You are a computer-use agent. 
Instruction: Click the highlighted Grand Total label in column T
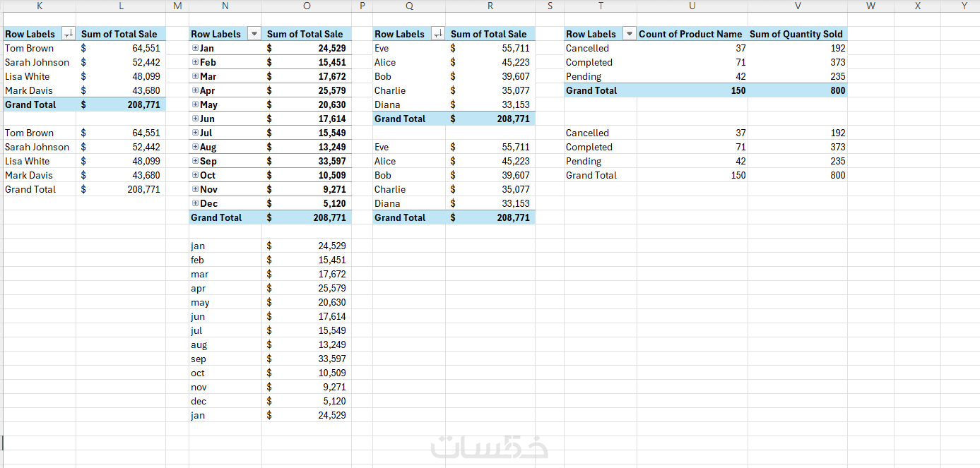[x=601, y=90]
